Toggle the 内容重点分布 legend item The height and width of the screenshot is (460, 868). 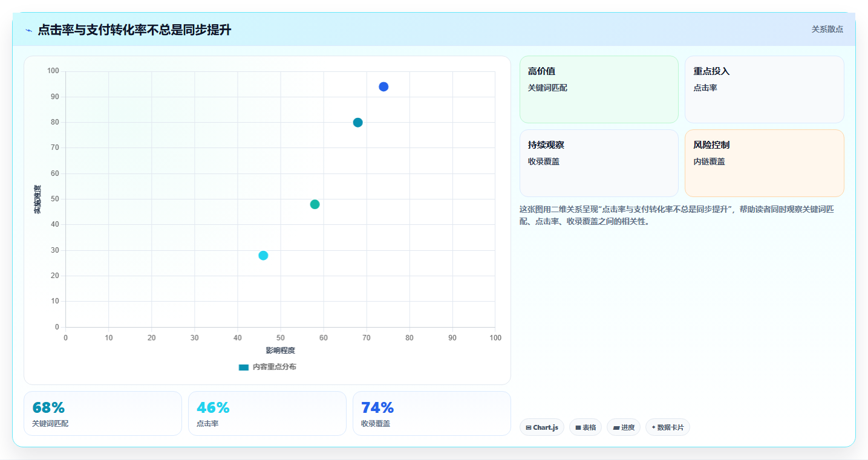pos(267,367)
